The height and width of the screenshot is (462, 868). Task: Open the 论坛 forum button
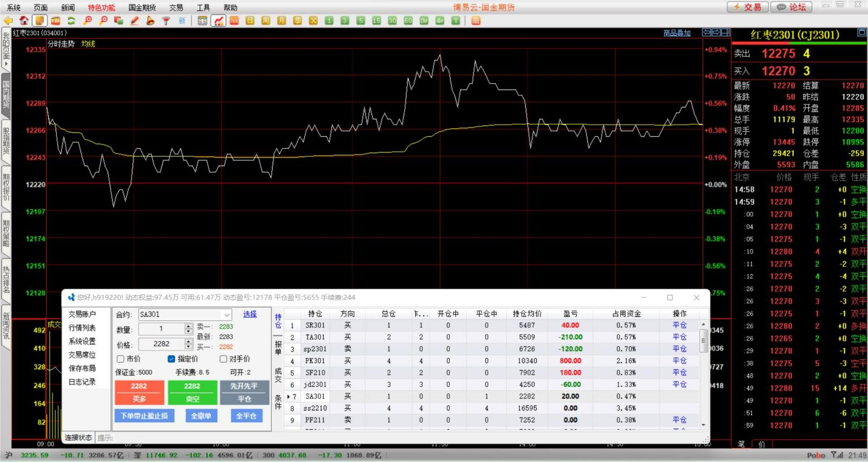[792, 7]
